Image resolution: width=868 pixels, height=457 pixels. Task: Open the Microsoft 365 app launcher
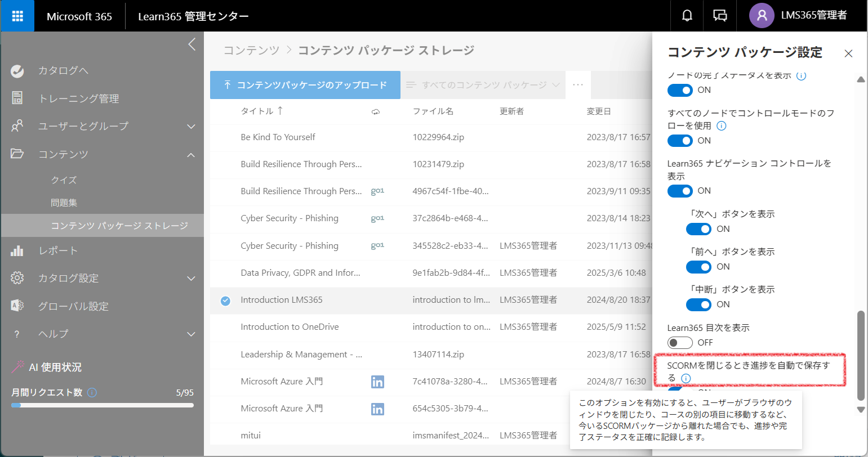(x=17, y=16)
